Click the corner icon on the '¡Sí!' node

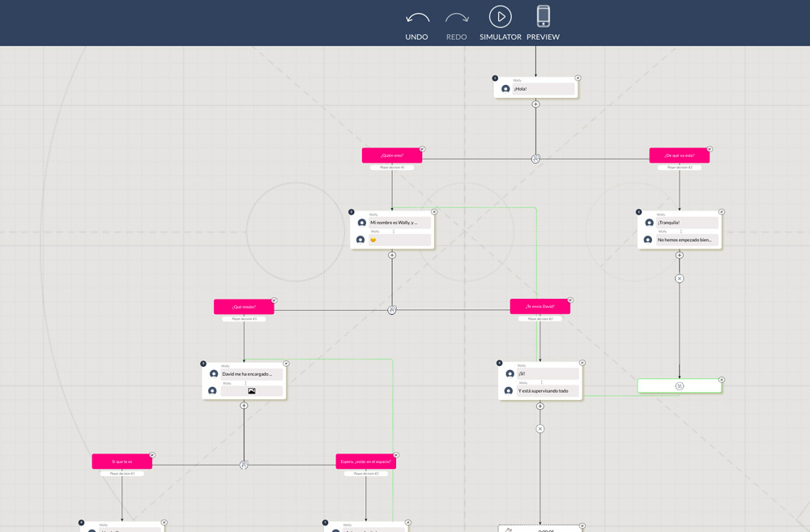pos(582,363)
